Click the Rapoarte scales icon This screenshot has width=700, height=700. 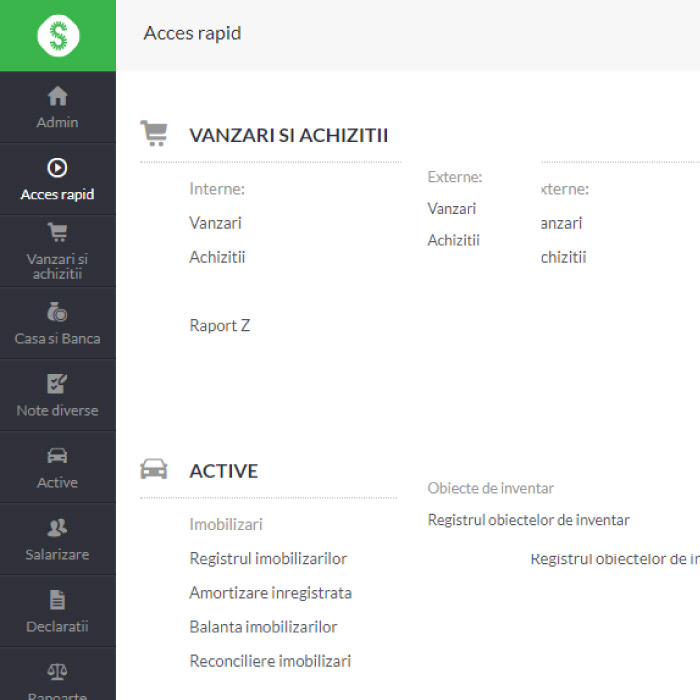click(58, 672)
